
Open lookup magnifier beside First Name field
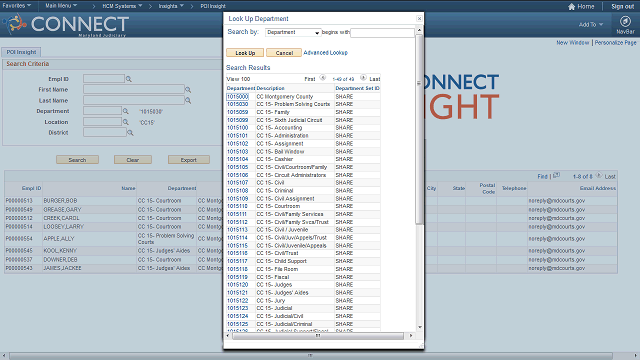[x=188, y=89]
